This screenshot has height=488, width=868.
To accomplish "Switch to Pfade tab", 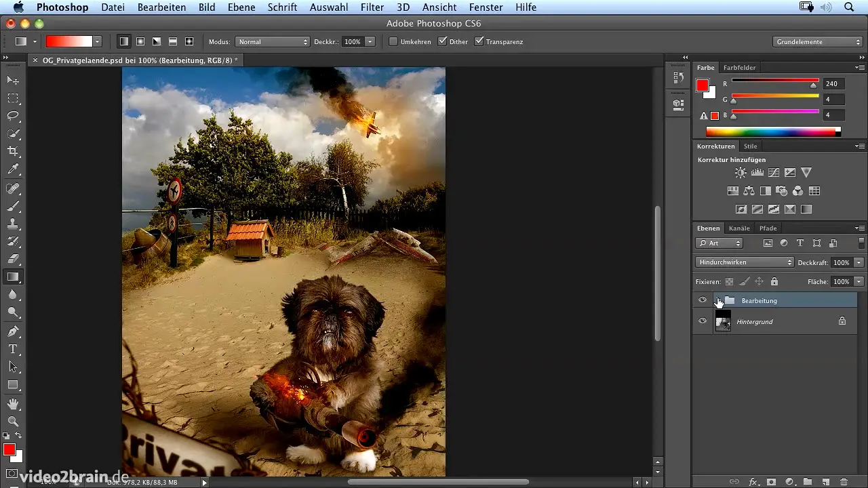I will (x=768, y=228).
